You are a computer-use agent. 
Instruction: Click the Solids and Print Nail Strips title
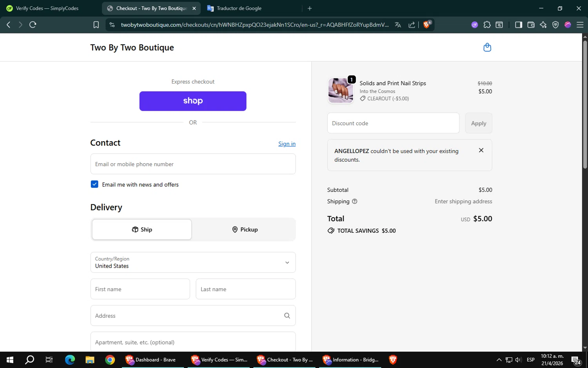click(x=393, y=83)
